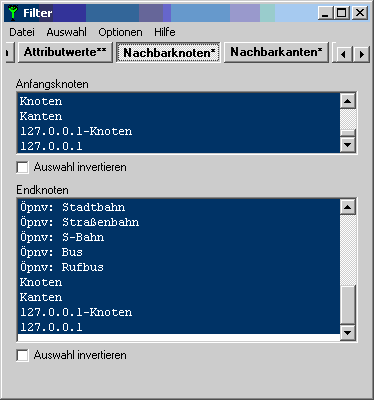Click Endknoten list scroll-up arrow
This screenshot has width=374, height=400.
coord(348,207)
